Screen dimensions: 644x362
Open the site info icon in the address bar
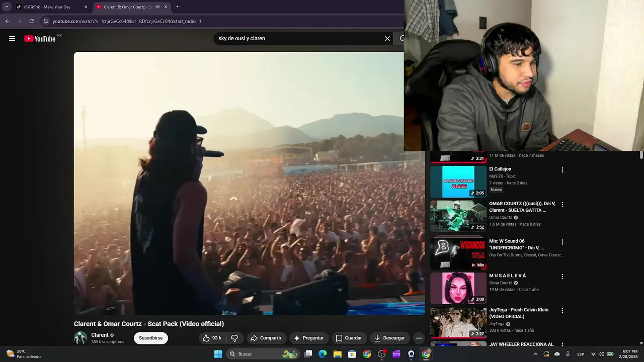46,21
